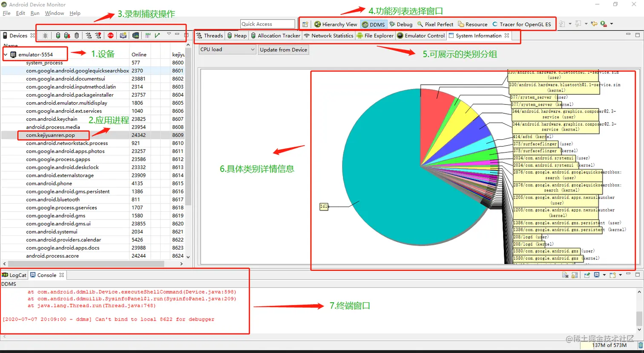Screen dimensions: 644x353
Task: Click the Quick Access search field
Action: 267,24
